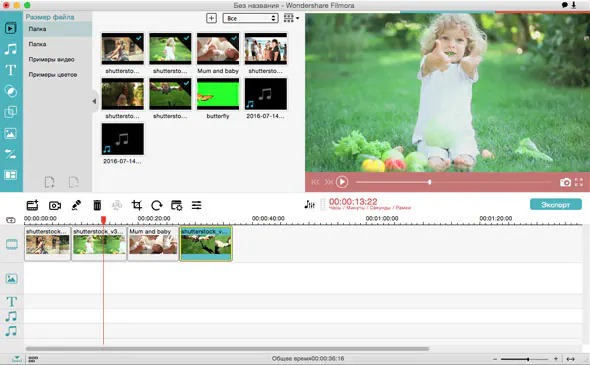Collapse the media library side panel arrow
Viewport: 590px width, 365px height.
coord(94,101)
